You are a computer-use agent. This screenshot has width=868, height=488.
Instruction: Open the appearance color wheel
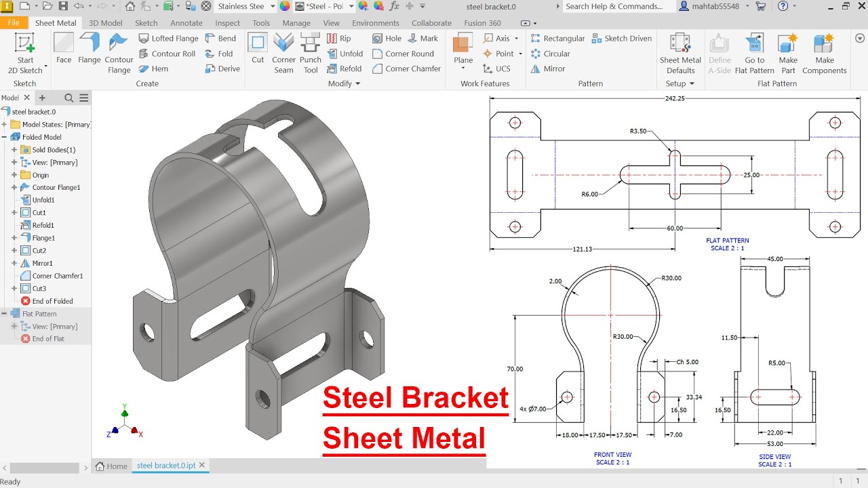coord(285,6)
